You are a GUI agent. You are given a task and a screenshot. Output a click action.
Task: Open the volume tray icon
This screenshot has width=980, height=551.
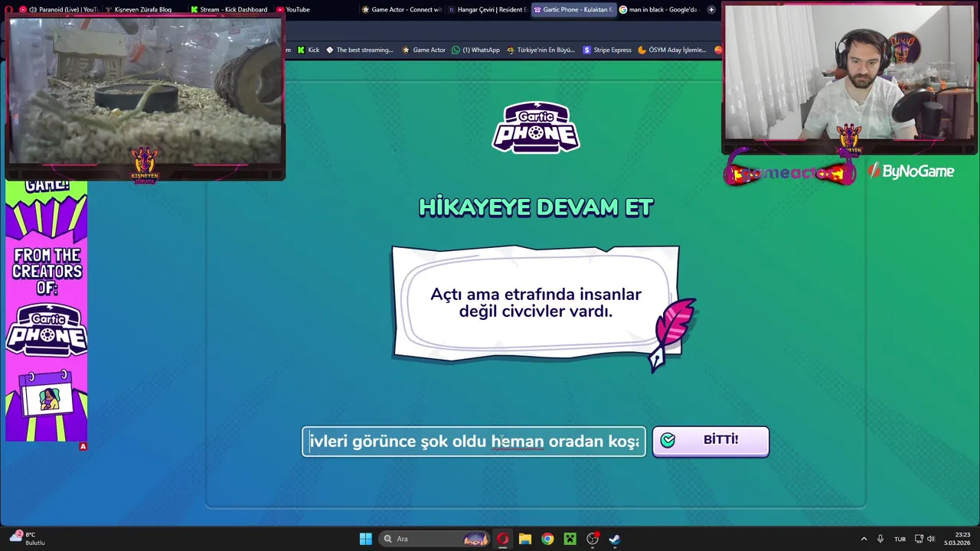931,539
